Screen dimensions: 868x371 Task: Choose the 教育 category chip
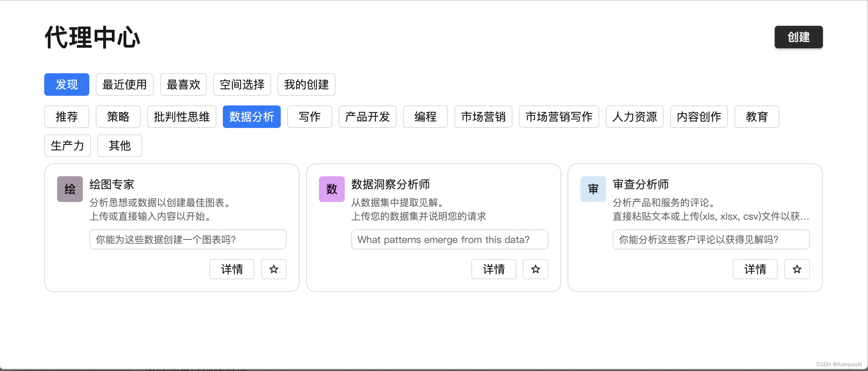757,117
